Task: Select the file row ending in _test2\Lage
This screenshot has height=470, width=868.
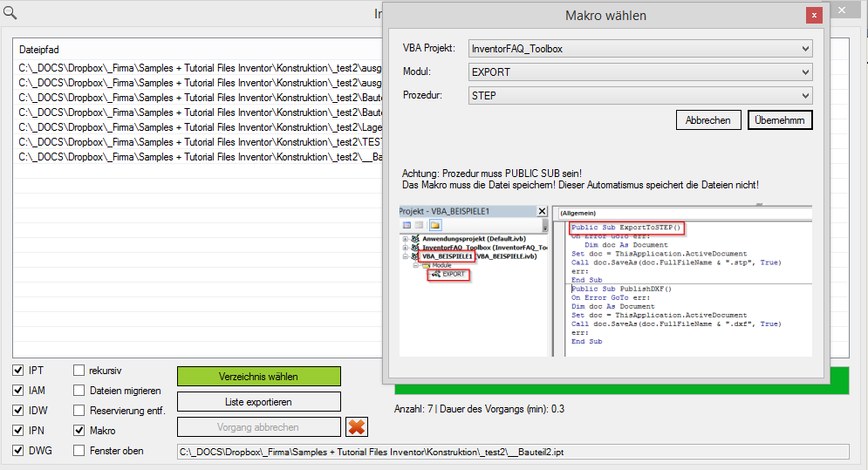Action: 198,127
